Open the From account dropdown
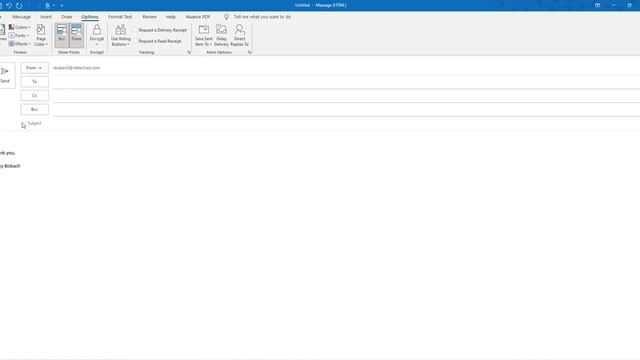 pos(35,68)
